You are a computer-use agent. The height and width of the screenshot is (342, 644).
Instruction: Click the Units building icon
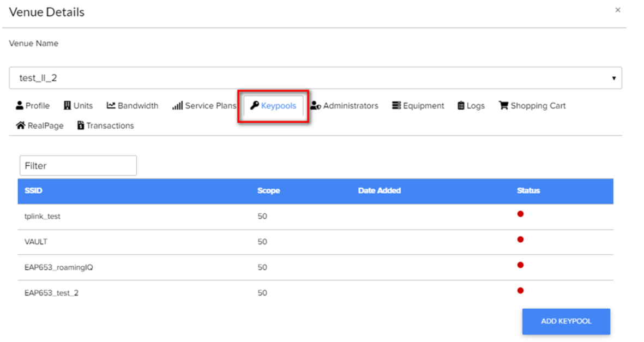pyautogui.click(x=68, y=106)
